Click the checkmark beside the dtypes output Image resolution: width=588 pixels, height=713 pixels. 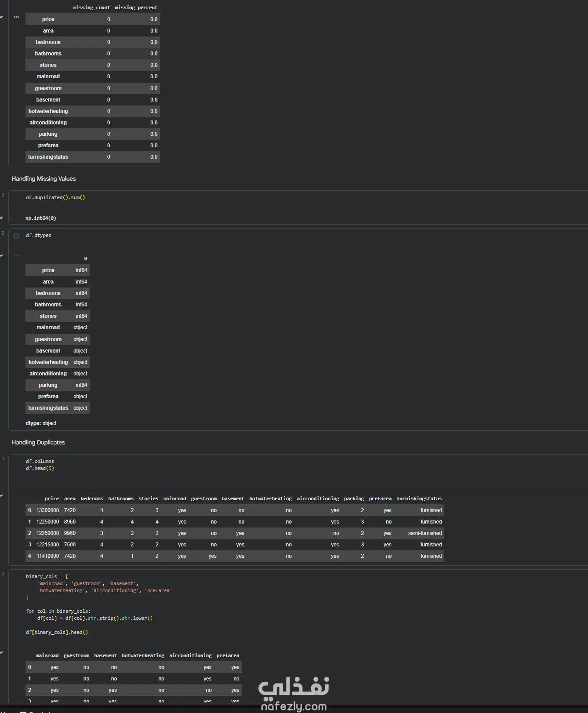[x=2, y=255]
